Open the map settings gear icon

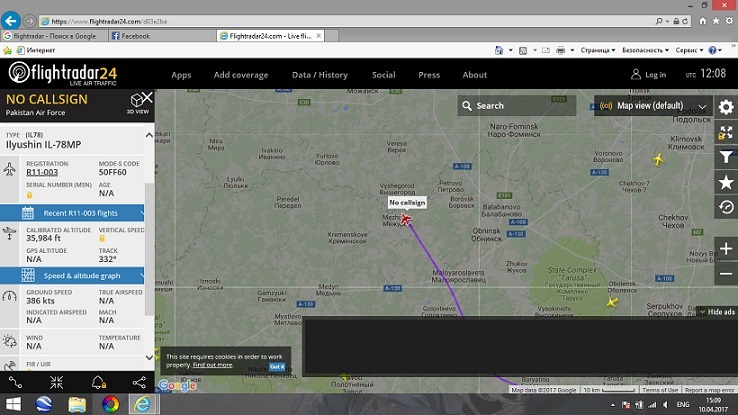tap(726, 107)
